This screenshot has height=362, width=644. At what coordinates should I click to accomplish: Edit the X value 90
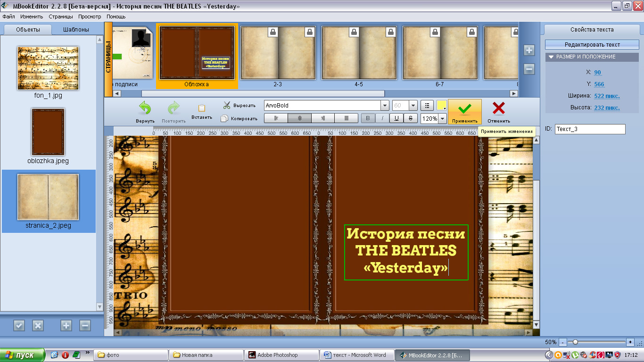[597, 73]
